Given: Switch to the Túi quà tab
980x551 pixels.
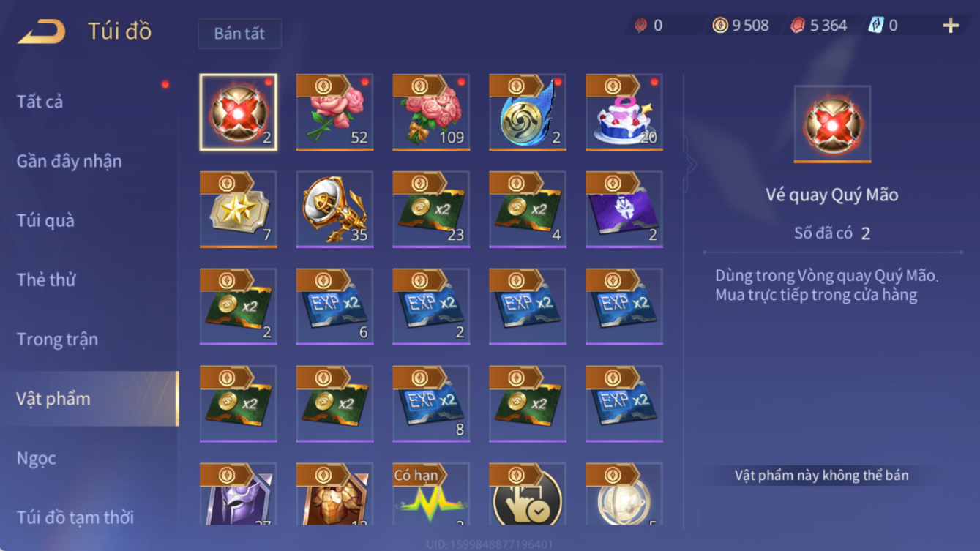Looking at the screenshot, I should point(45,220).
